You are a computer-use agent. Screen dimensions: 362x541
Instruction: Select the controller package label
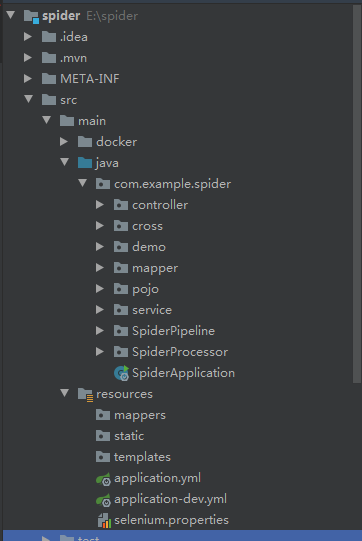160,205
